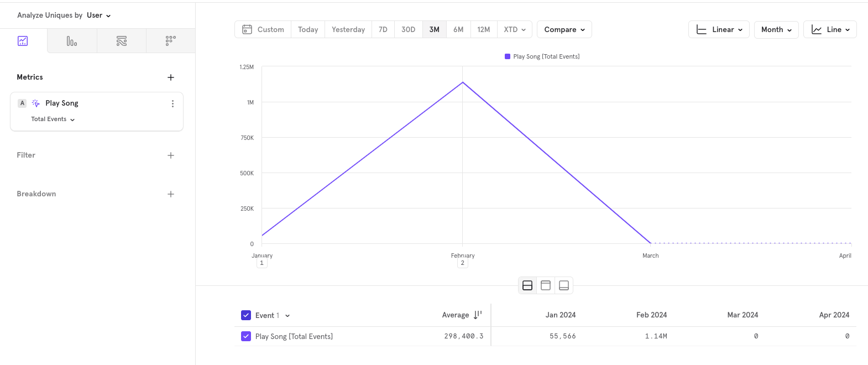Viewport: 868px width, 365px height.
Task: Add a filter using plus icon
Action: click(171, 155)
